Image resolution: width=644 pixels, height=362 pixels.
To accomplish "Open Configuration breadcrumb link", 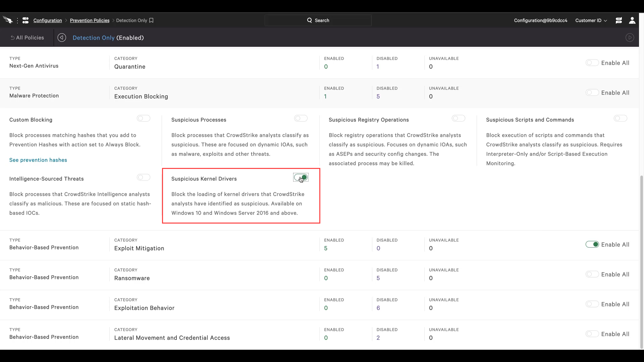I will [48, 20].
